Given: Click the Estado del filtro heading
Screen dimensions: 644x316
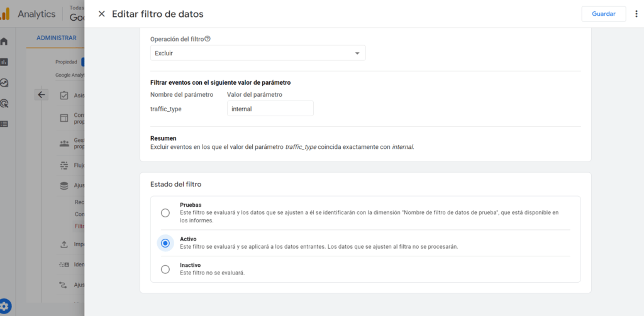Looking at the screenshot, I should click(x=176, y=185).
